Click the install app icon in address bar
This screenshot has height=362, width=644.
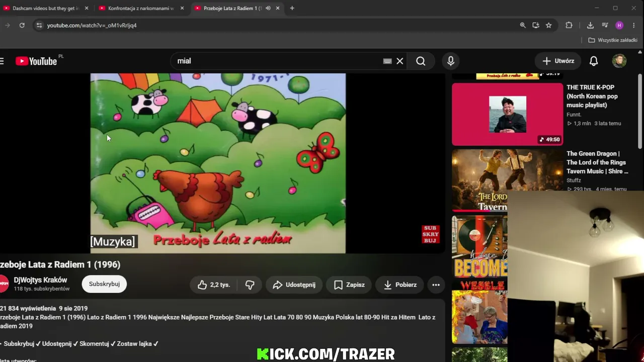click(x=536, y=25)
